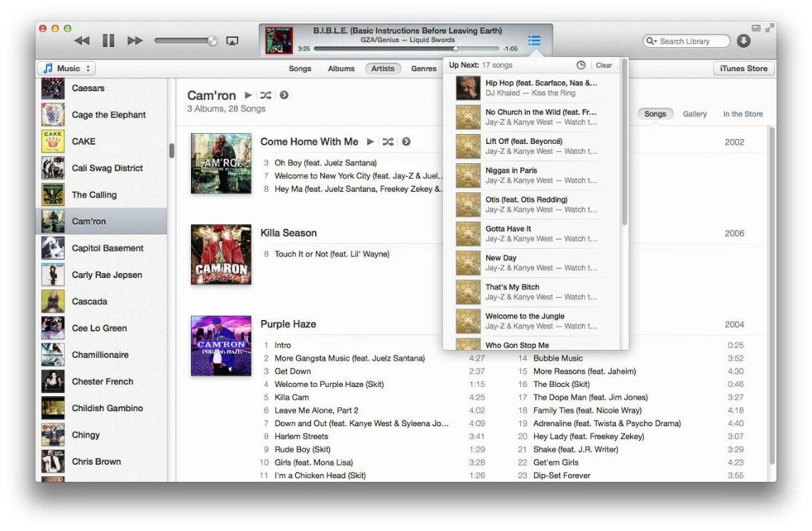Select CAKE in the artist list
The image size is (812, 531).
pyautogui.click(x=101, y=141)
